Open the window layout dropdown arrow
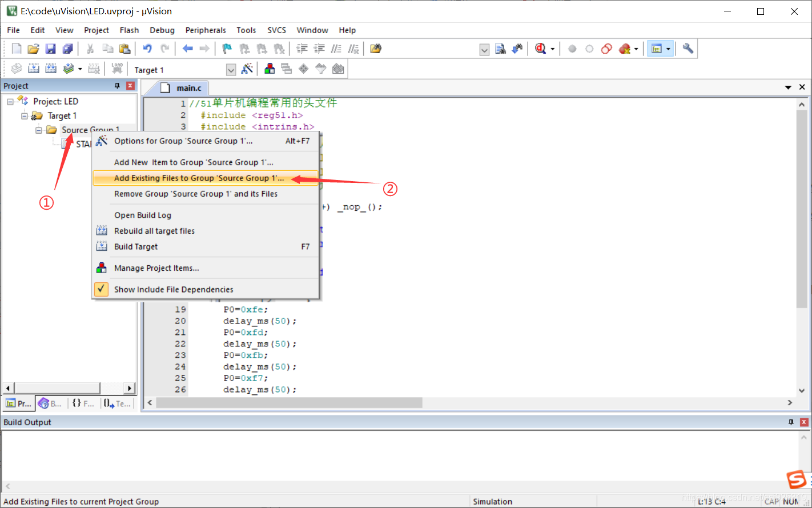The width and height of the screenshot is (812, 508). coord(668,49)
